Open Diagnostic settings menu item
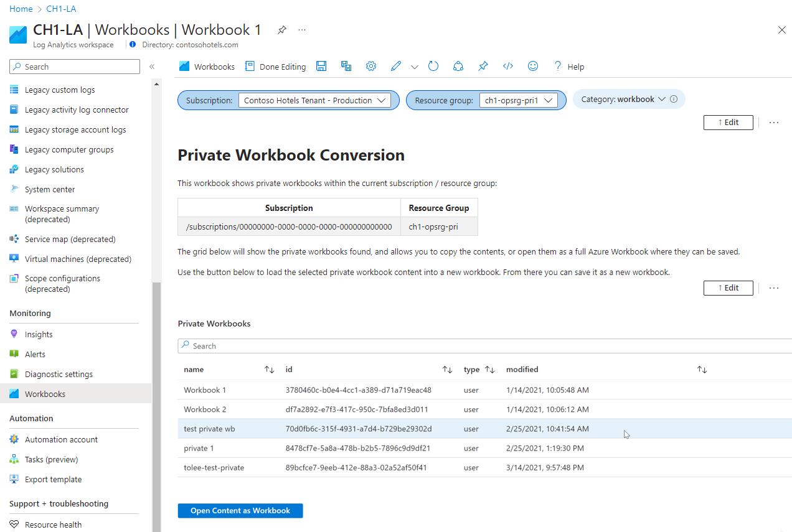Screen dimensions: 792x532 59,374
